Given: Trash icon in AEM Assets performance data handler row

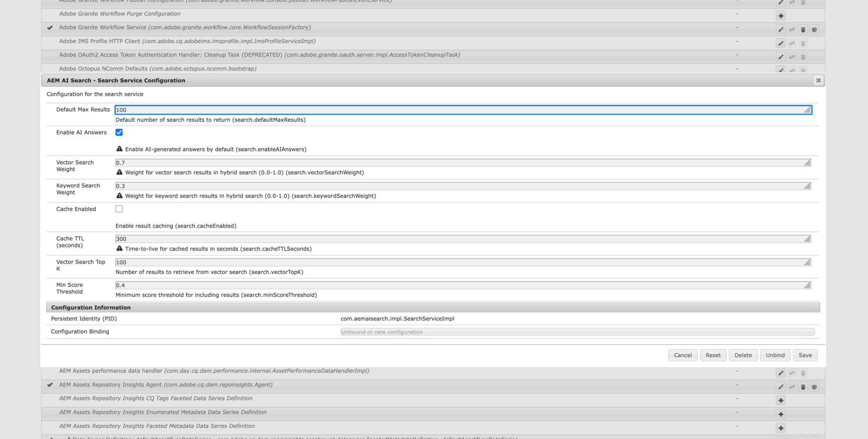Looking at the screenshot, I should 803,373.
